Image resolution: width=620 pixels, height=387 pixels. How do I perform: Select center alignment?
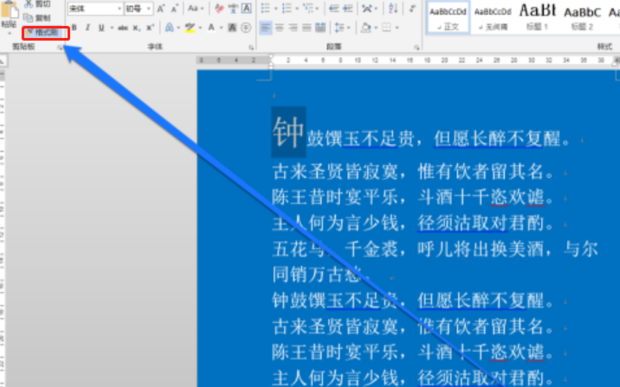(x=280, y=28)
